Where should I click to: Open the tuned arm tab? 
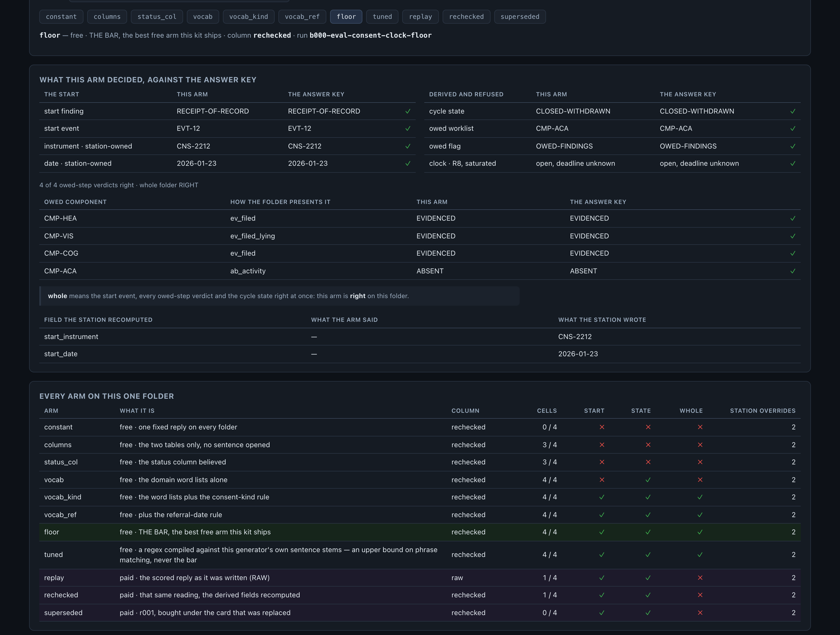(382, 17)
